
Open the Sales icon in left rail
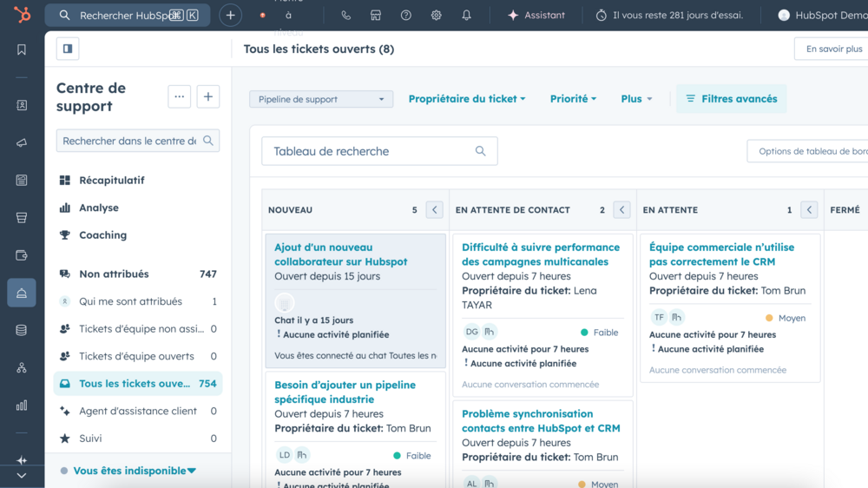click(22, 218)
